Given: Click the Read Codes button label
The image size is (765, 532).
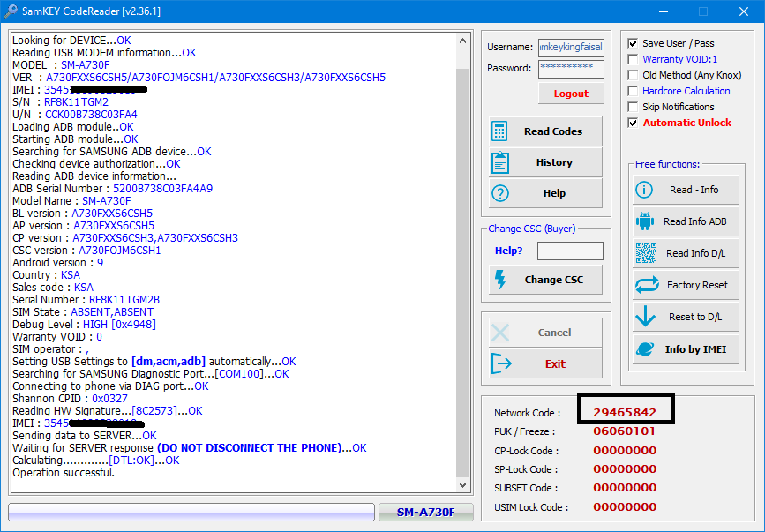Looking at the screenshot, I should coord(553,131).
